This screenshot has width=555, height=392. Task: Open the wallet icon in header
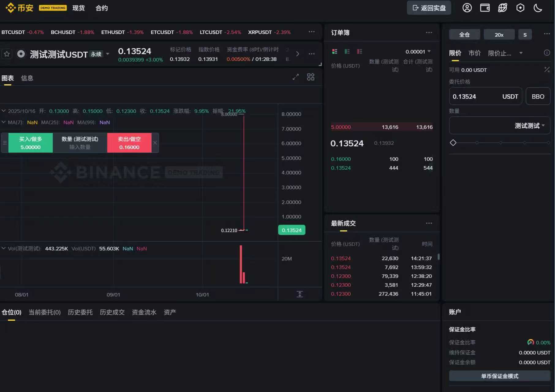coord(485,8)
